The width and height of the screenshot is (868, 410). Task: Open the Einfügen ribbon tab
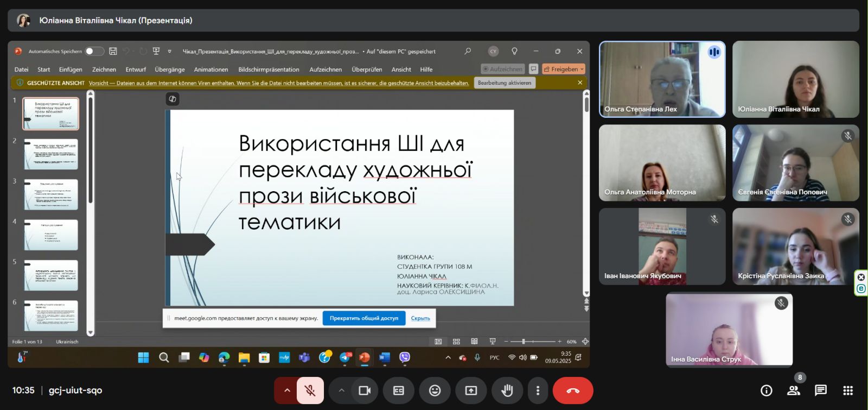(x=71, y=70)
